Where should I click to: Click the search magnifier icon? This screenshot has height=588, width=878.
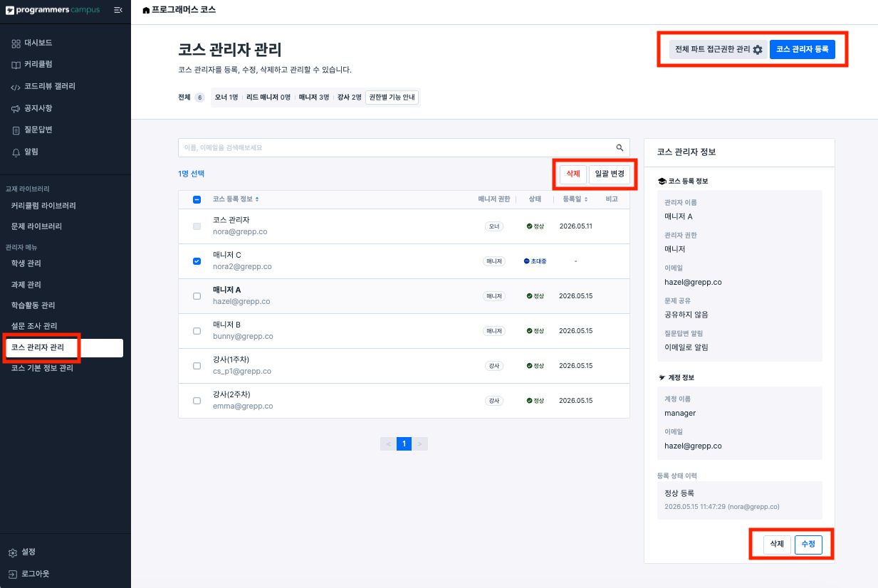(620, 147)
